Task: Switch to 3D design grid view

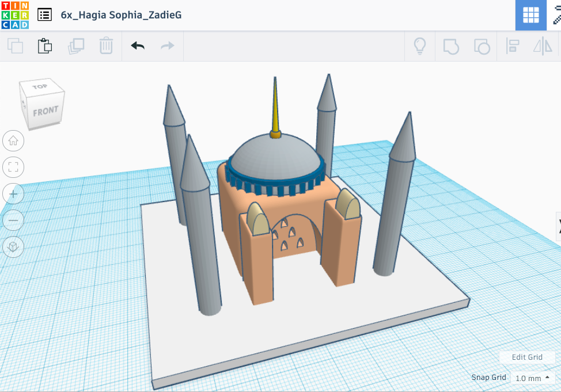Action: click(x=530, y=15)
